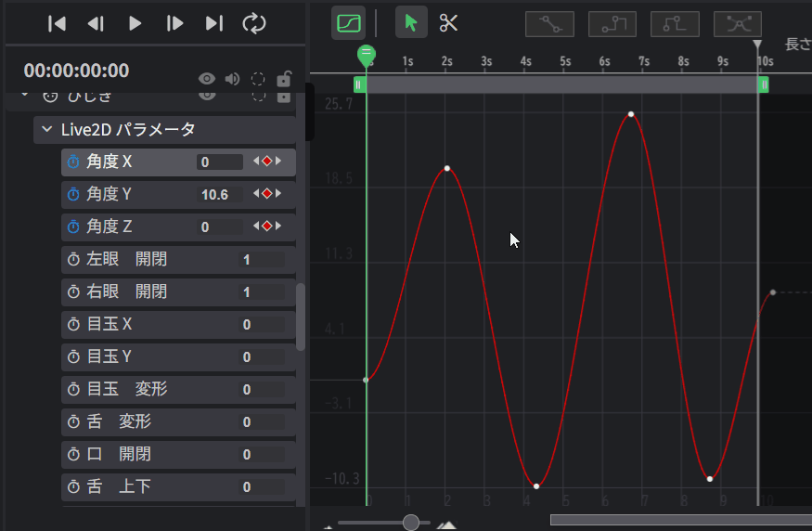
Task: Click the timeline zoom slider knob
Action: coord(411,523)
